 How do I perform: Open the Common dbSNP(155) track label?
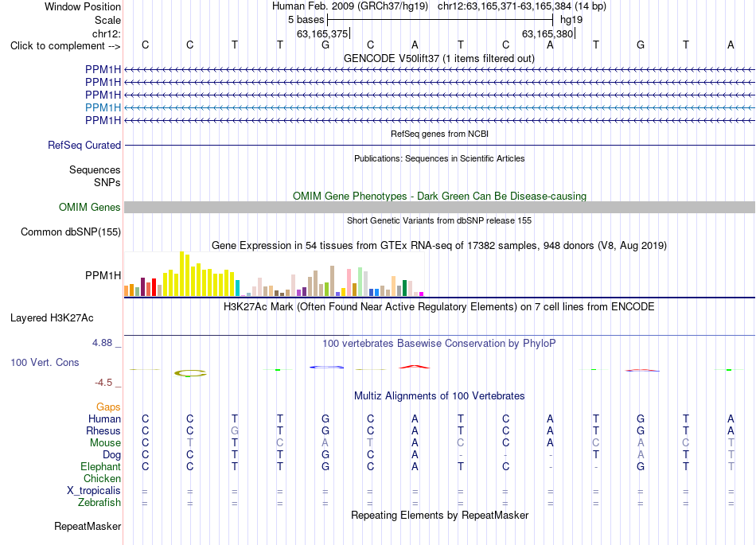pos(70,232)
